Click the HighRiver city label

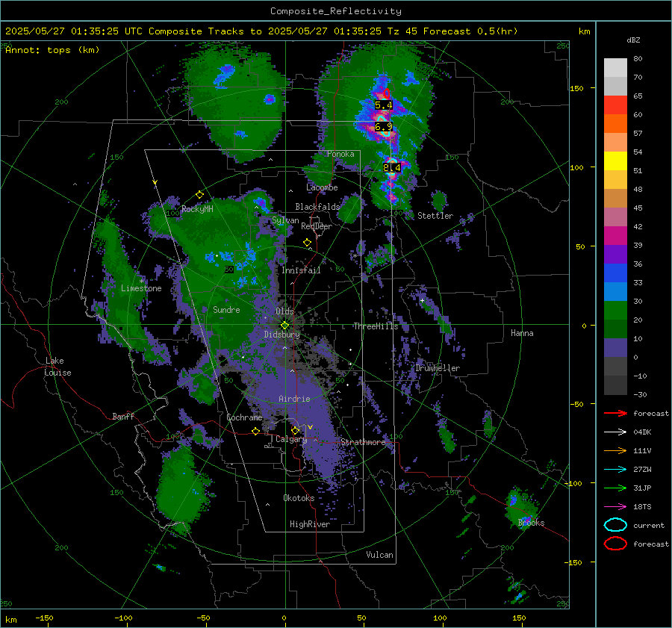[x=310, y=524]
